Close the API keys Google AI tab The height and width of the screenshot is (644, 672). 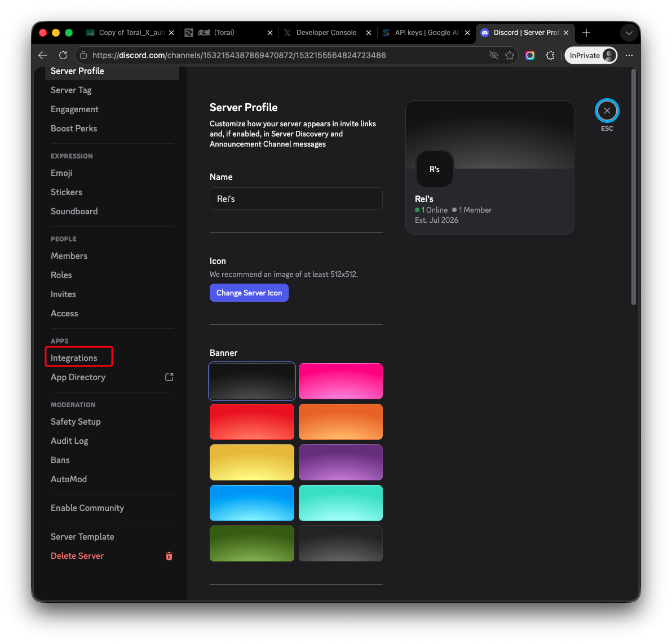[467, 33]
